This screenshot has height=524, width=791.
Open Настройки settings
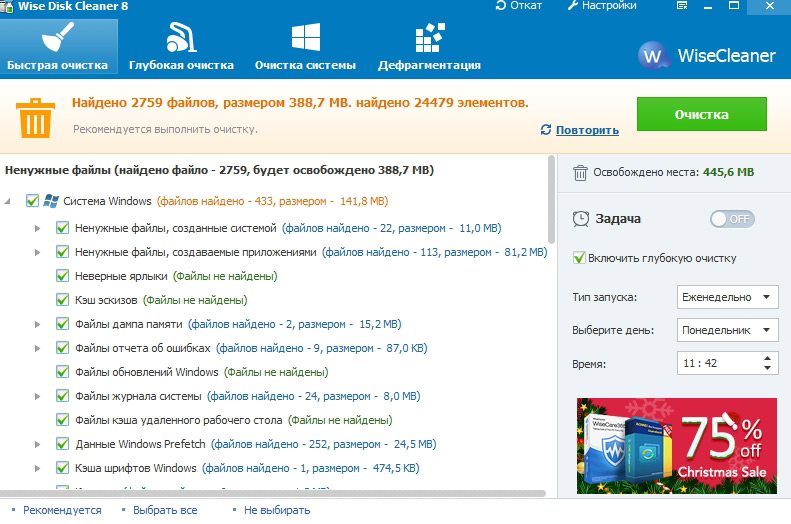tap(602, 6)
